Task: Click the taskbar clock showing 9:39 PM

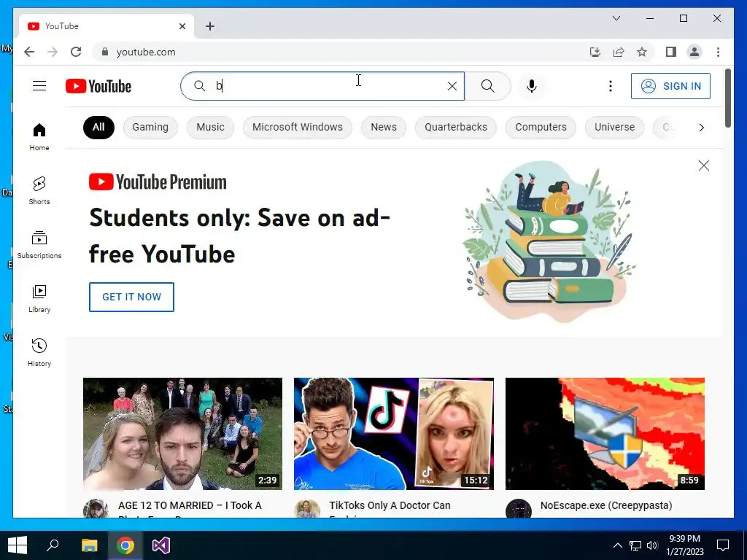Action: pos(684,545)
